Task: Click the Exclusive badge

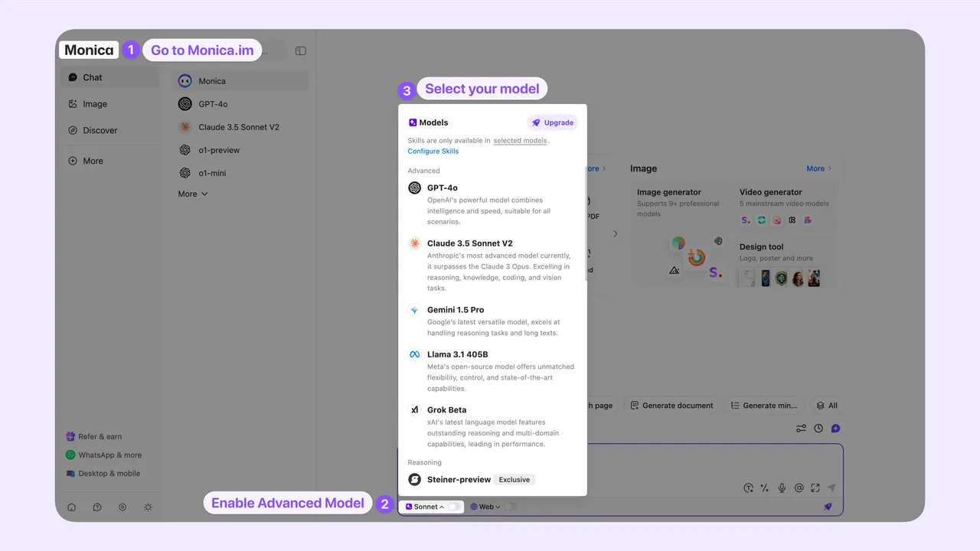Action: coord(514,480)
